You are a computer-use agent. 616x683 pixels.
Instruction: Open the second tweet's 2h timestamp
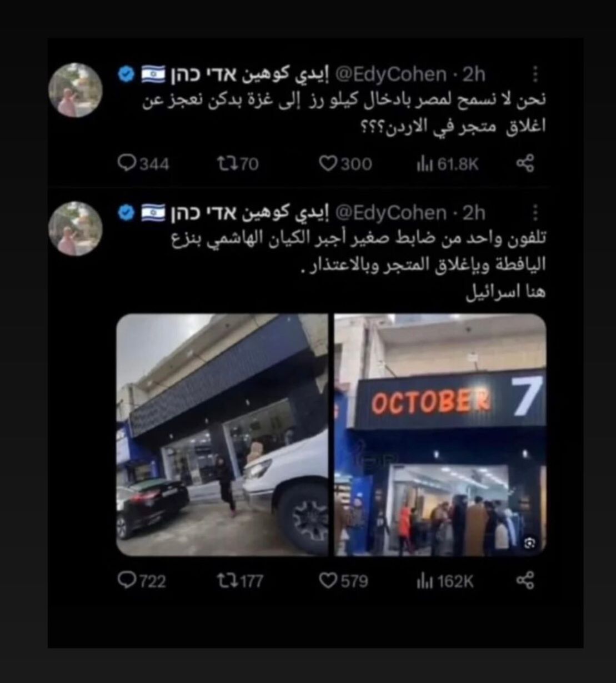474,213
